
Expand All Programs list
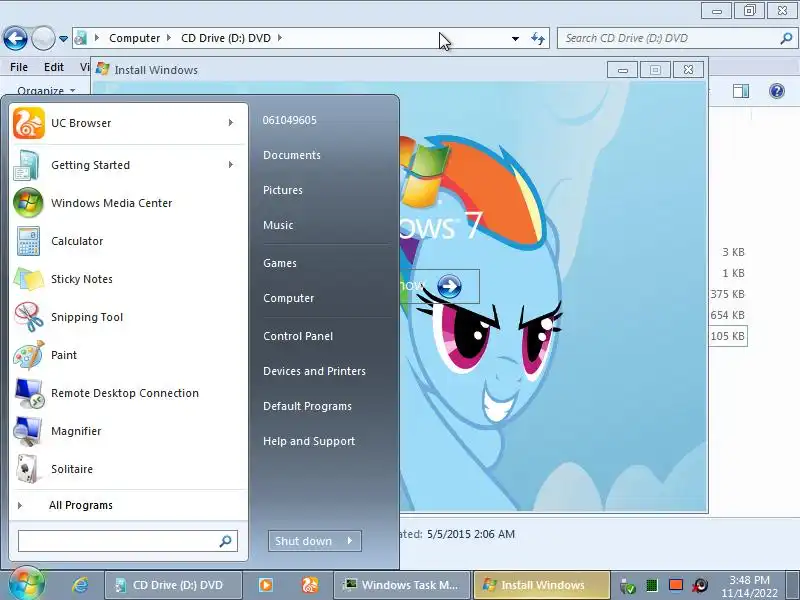click(x=81, y=505)
